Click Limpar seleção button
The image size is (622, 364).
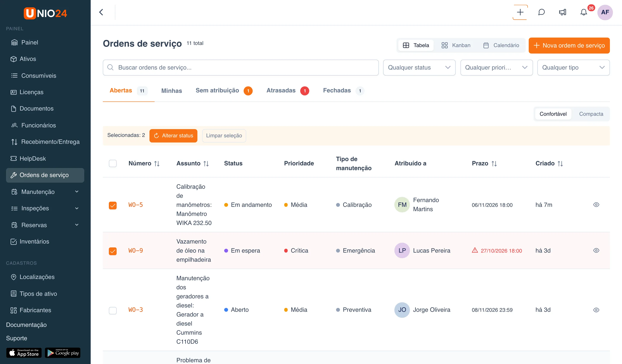pyautogui.click(x=224, y=136)
